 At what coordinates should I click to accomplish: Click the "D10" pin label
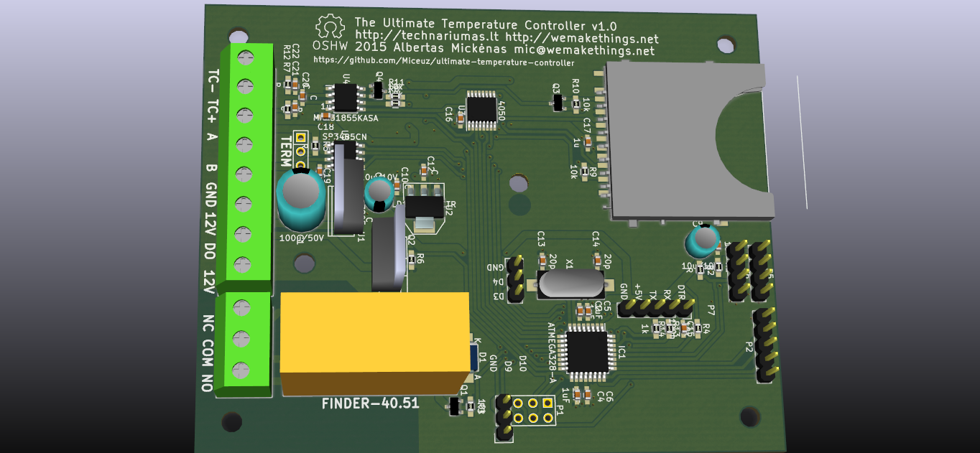pos(523,362)
